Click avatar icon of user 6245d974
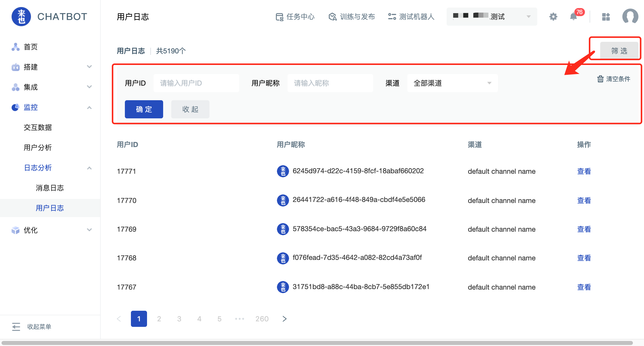The image size is (644, 346). coord(283,171)
